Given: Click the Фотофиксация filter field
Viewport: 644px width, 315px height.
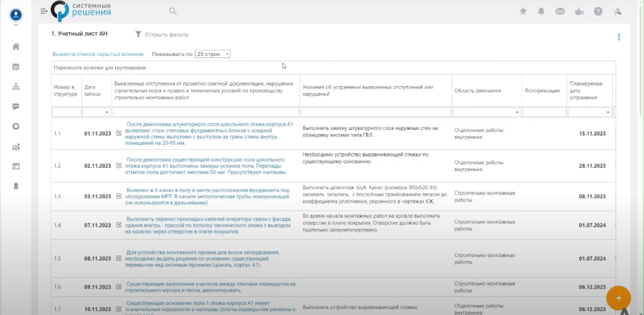Looking at the screenshot, I should (544, 112).
